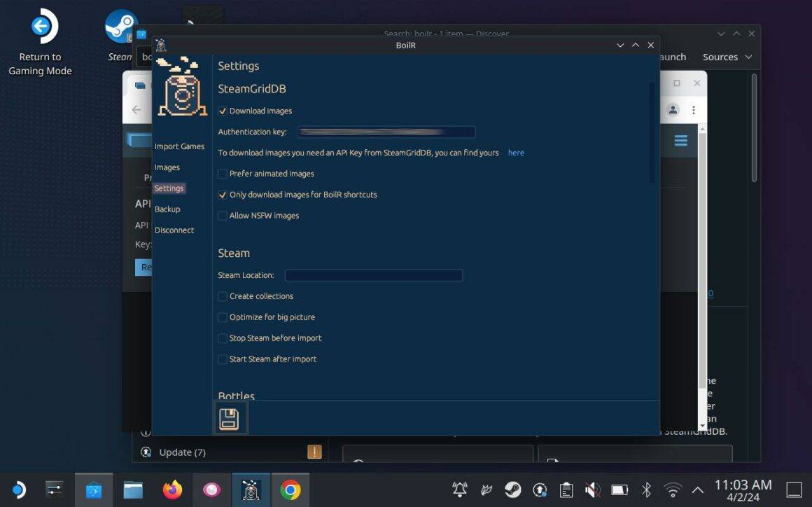Show hidden system tray icons arrow
Image resolution: width=812 pixels, height=507 pixels.
[697, 489]
